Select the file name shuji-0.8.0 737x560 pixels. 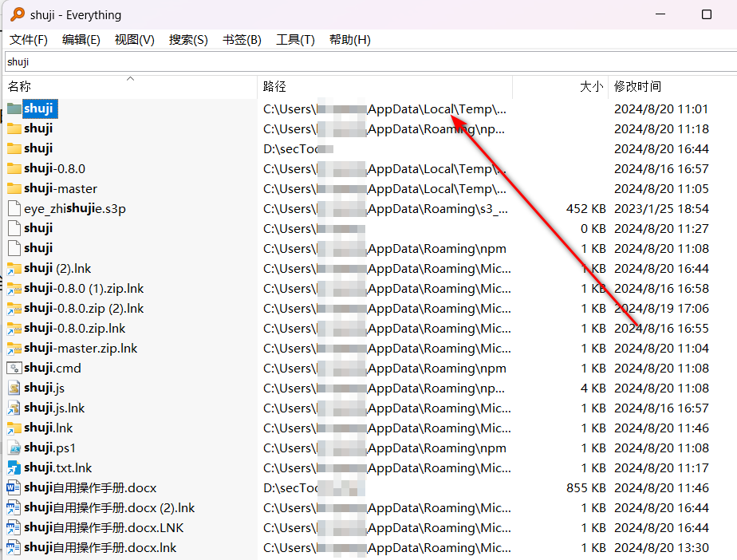click(54, 168)
